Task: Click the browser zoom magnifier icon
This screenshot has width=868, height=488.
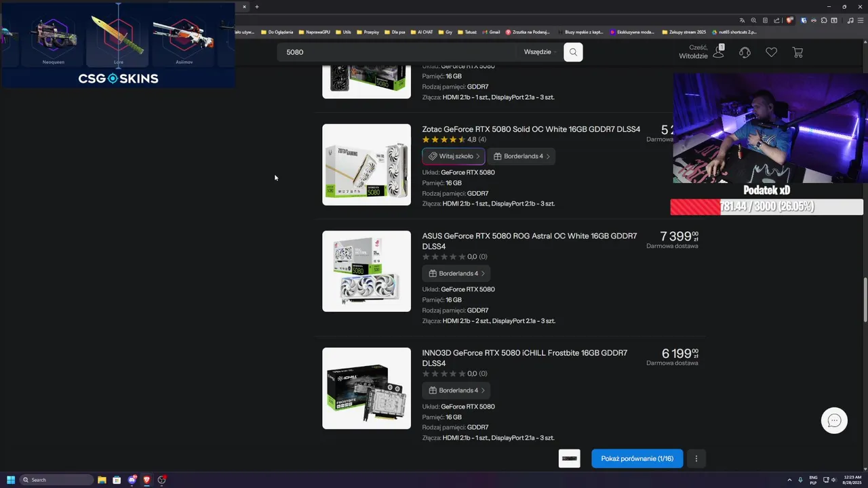Action: pos(753,20)
